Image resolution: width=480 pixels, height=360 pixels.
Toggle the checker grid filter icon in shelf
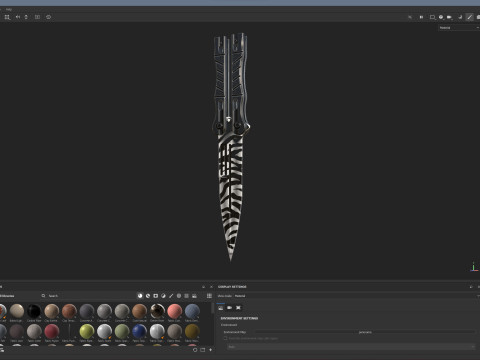[x=186, y=296]
